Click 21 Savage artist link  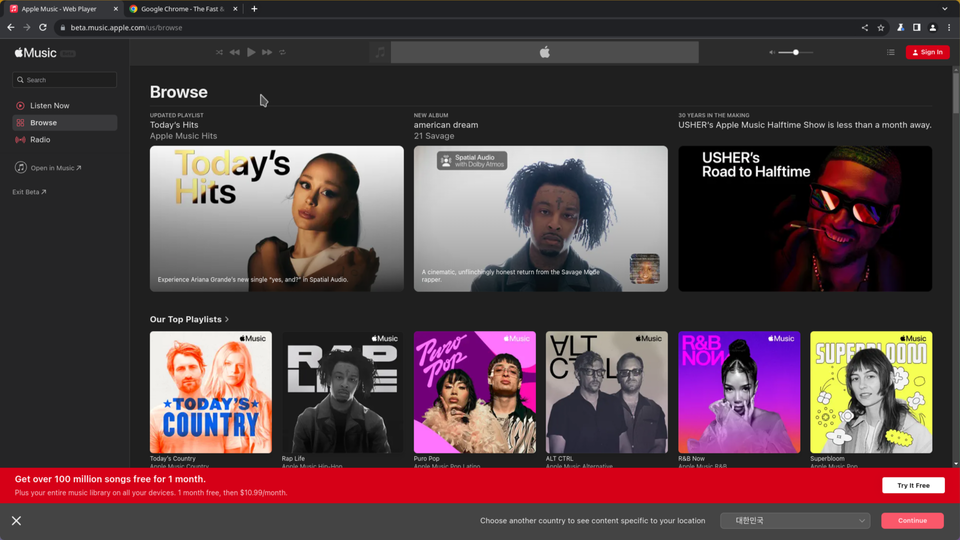click(x=433, y=136)
